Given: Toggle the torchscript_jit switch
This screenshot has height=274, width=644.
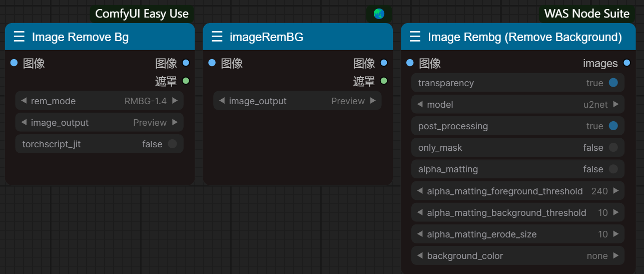Looking at the screenshot, I should click(172, 144).
